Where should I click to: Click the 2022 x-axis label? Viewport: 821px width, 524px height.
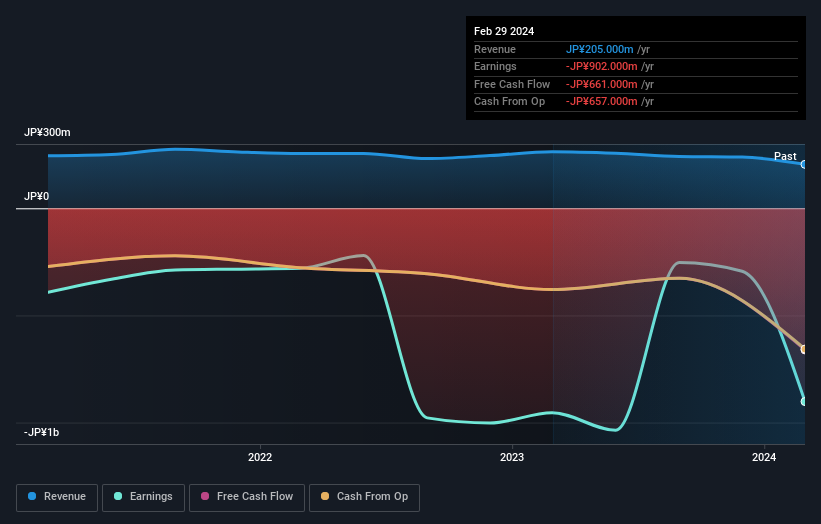click(x=260, y=458)
